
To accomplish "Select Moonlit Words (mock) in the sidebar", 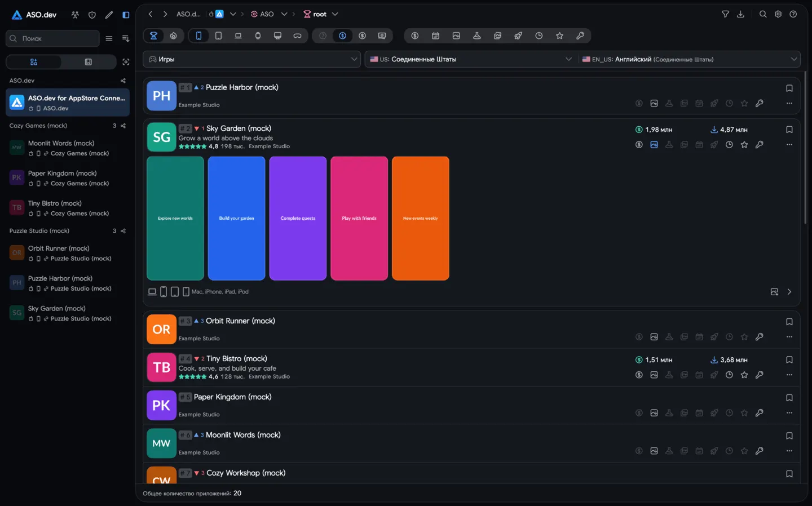I will point(68,148).
